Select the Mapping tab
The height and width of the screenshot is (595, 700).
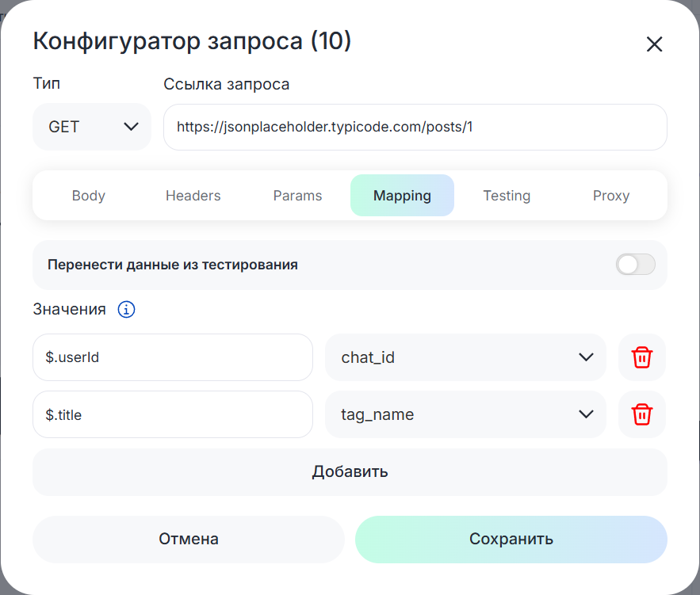coord(402,196)
